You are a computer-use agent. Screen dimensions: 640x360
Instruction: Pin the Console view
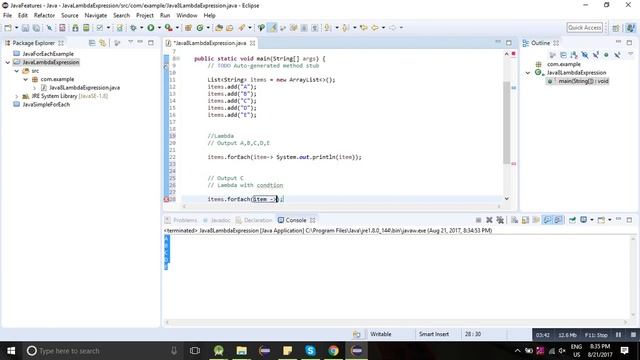coord(572,220)
